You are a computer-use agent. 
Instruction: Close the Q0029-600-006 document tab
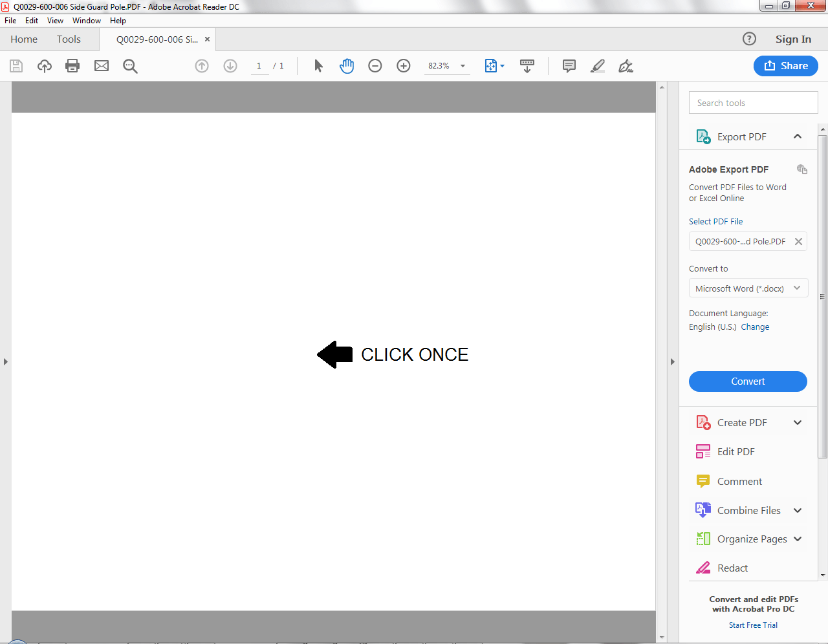click(x=207, y=39)
